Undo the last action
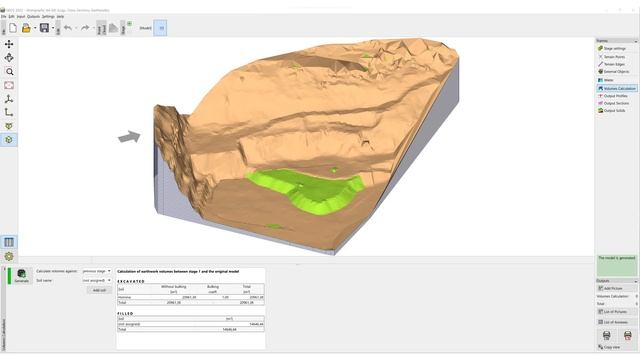Screen dimensions: 640x360 68,28
